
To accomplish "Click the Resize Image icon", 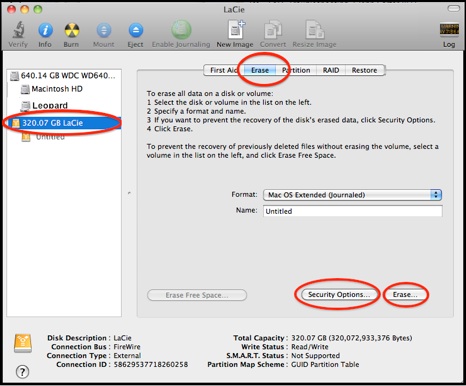I will tap(315, 30).
